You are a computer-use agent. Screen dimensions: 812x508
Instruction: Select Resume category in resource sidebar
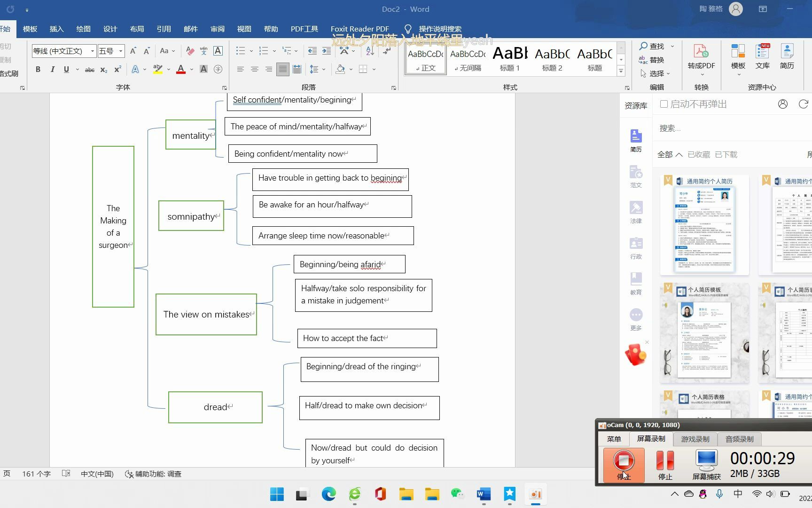click(x=636, y=141)
